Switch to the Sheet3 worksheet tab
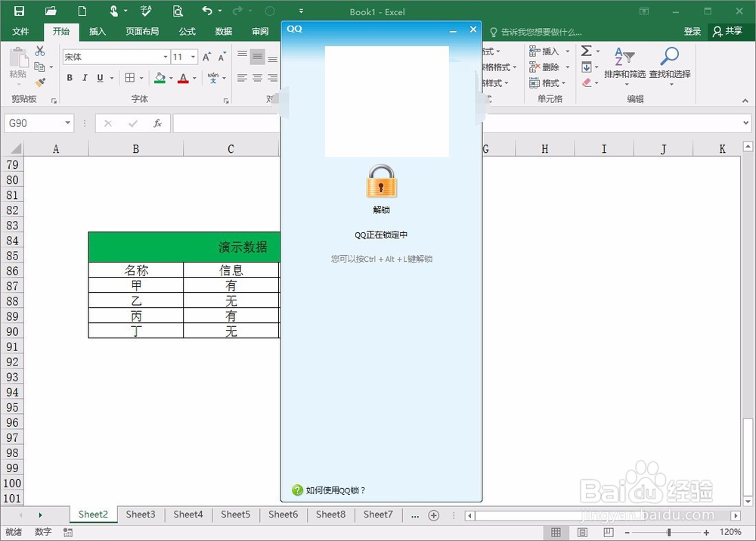Viewport: 756px width, 541px height. [x=141, y=515]
